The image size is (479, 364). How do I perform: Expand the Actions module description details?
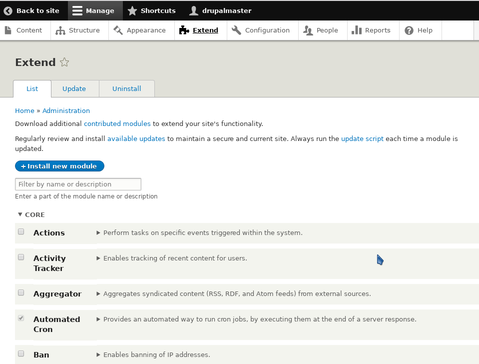(98, 233)
